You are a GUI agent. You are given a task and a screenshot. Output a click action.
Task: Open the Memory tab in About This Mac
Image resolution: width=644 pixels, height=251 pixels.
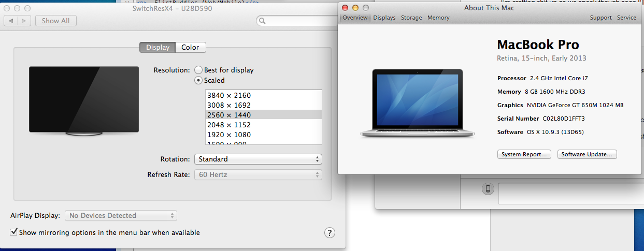(438, 18)
